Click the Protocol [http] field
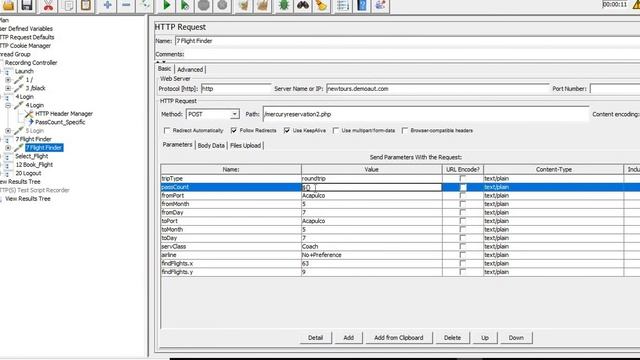The image size is (640, 360). click(236, 89)
